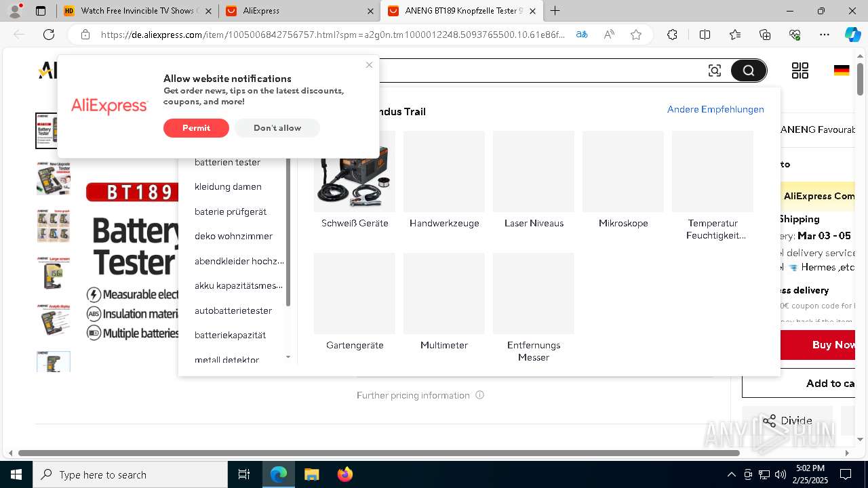The height and width of the screenshot is (488, 868).
Task: Add the item to cart
Action: click(x=799, y=384)
